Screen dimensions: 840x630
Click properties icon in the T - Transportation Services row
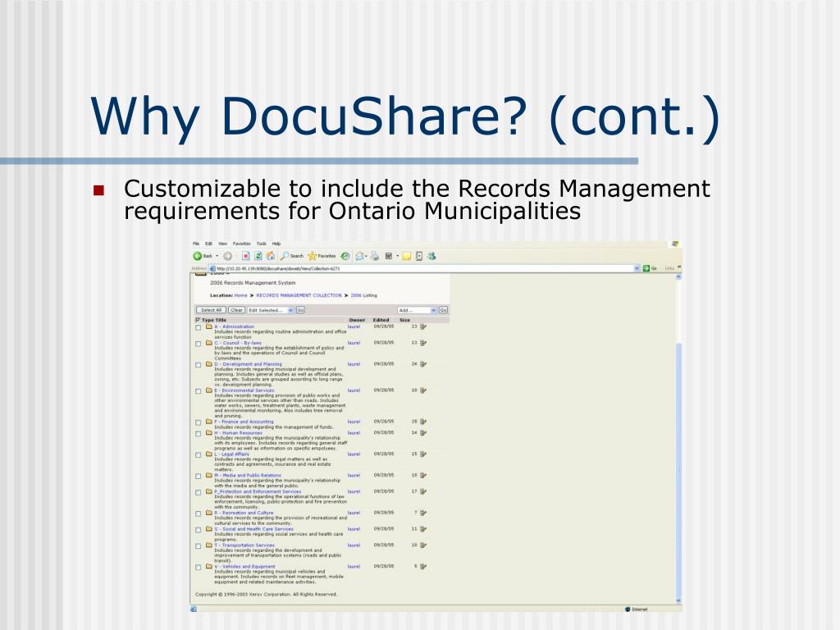click(423, 545)
